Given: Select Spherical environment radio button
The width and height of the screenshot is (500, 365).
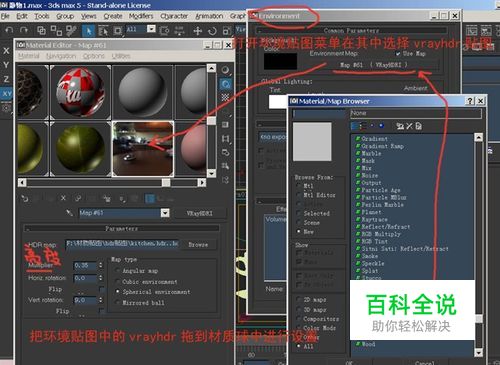Looking at the screenshot, I should 117,292.
